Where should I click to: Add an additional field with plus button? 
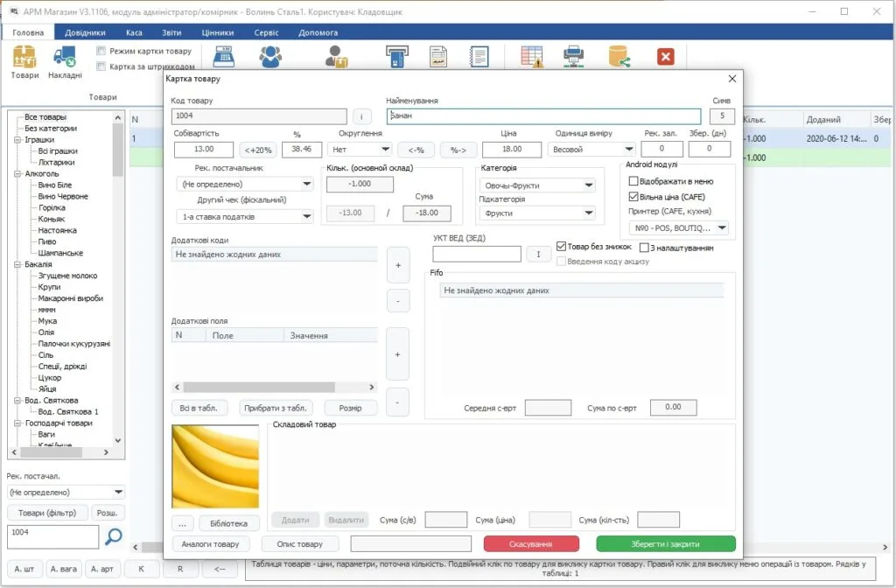point(398,354)
